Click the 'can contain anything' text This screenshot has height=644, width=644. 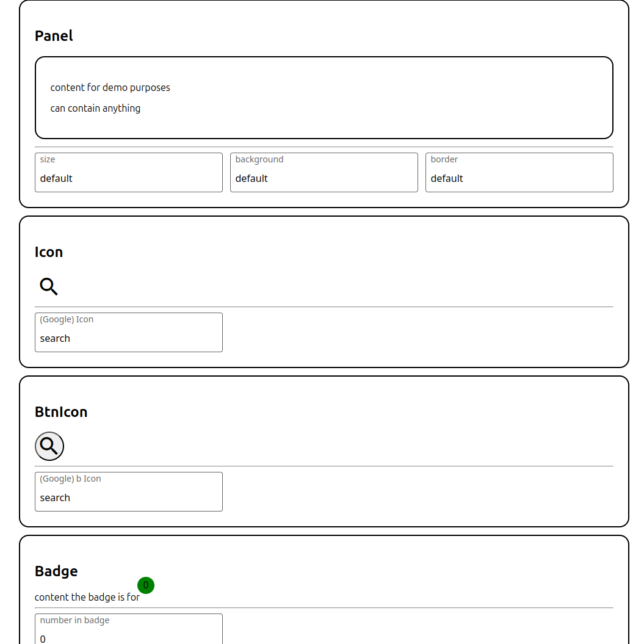click(x=95, y=108)
